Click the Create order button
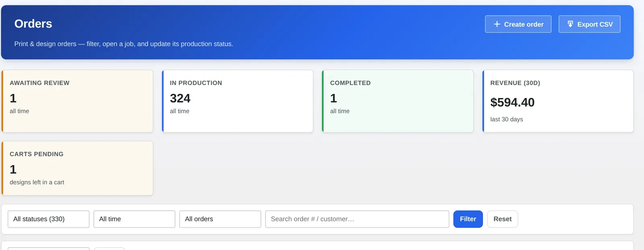 tap(518, 24)
